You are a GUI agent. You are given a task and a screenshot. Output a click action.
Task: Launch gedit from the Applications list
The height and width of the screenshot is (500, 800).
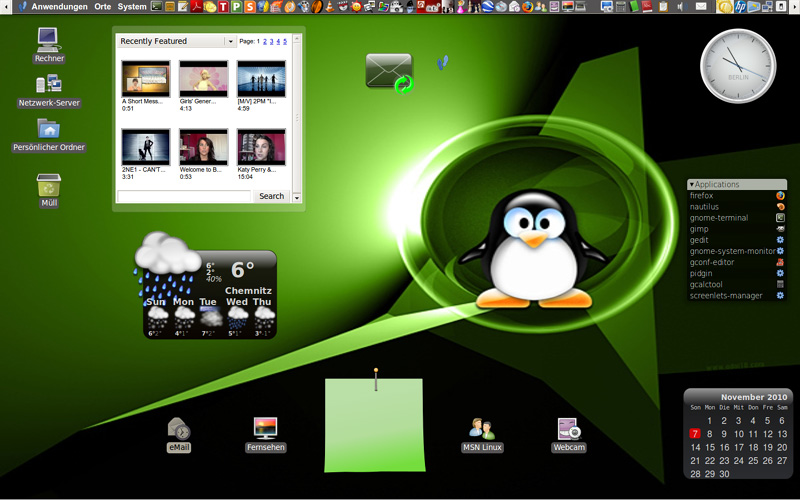[x=737, y=240]
